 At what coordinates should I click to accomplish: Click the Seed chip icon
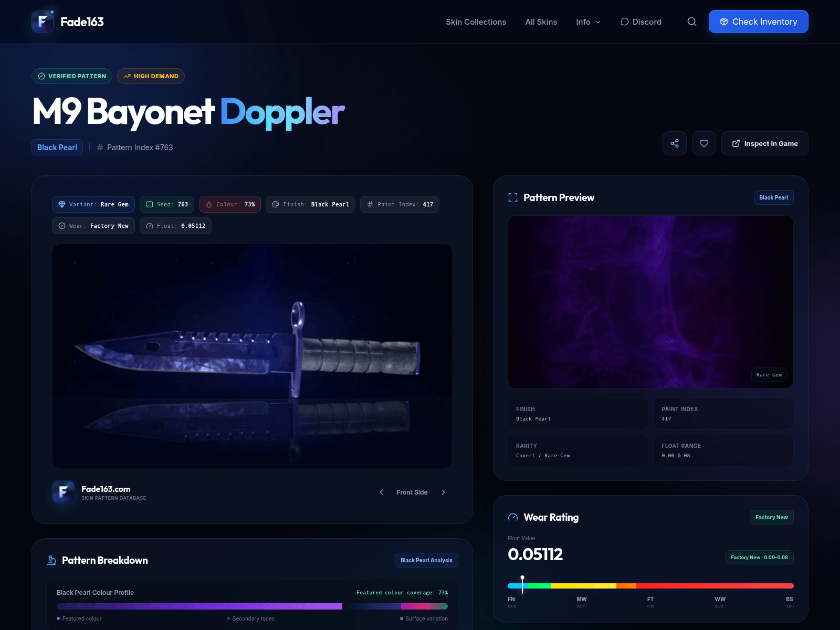tap(150, 204)
